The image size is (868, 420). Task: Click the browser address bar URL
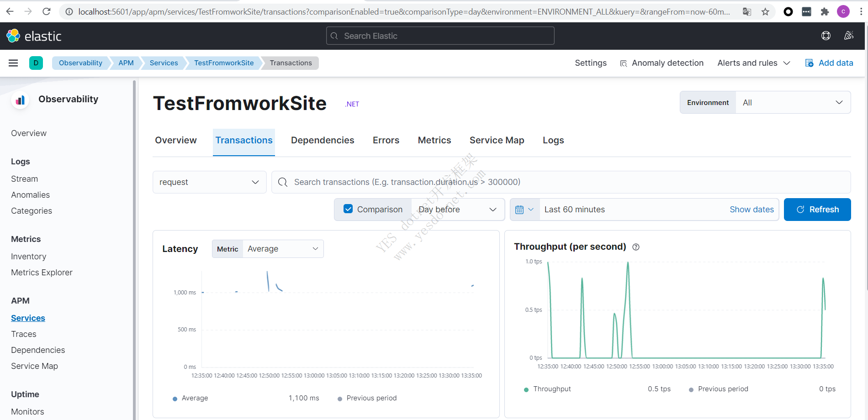pyautogui.click(x=404, y=12)
